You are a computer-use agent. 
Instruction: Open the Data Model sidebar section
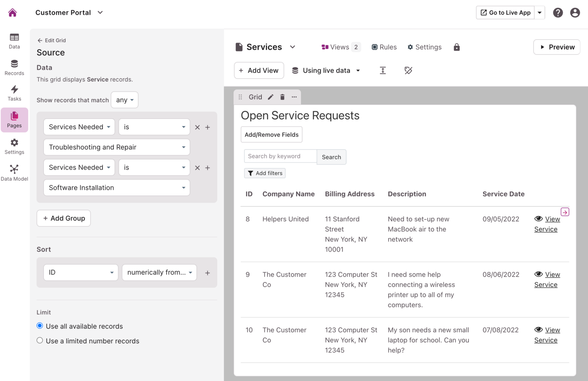point(14,173)
